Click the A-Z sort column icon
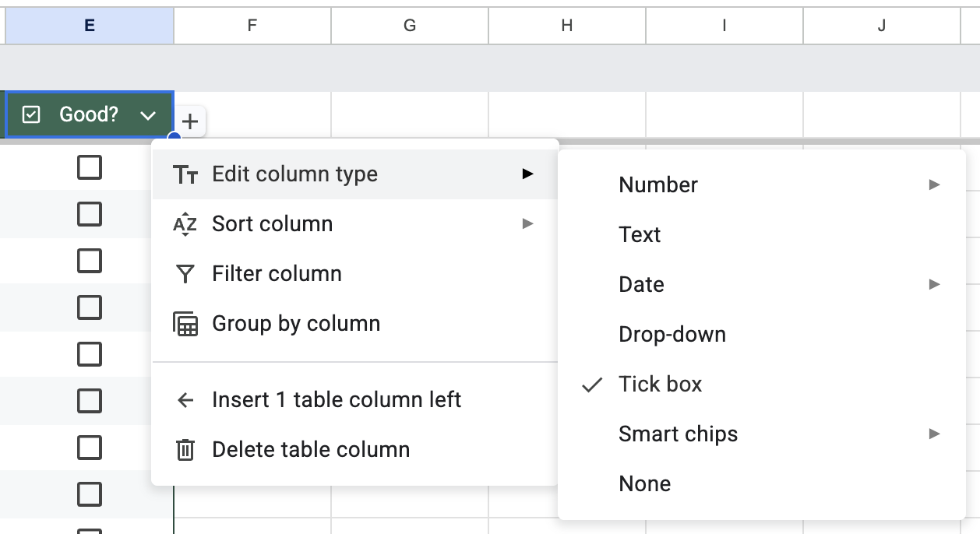 click(x=185, y=224)
